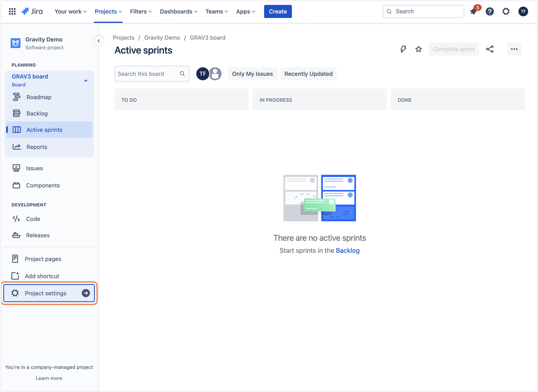Click the Add shortcut icon
The width and height of the screenshot is (538, 392).
[x=15, y=276]
